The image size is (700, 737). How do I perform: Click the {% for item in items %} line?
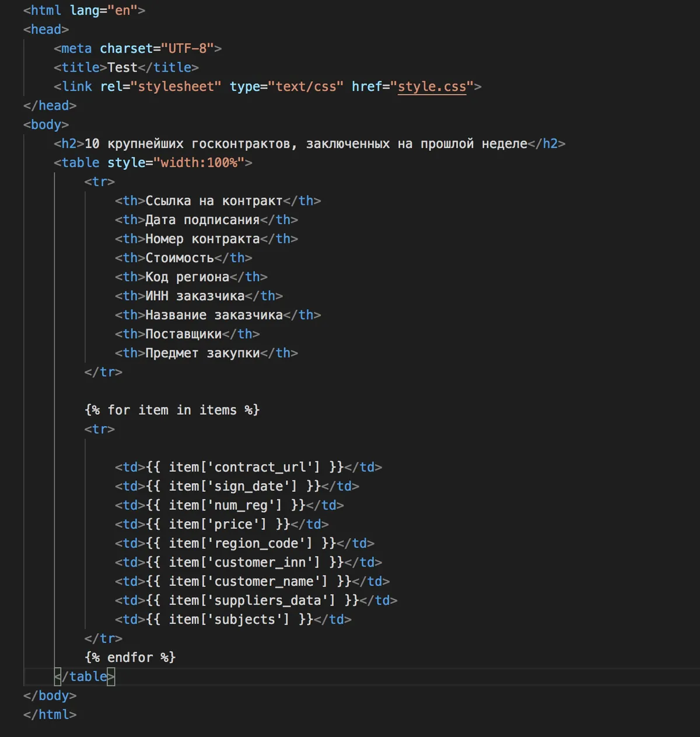(172, 410)
